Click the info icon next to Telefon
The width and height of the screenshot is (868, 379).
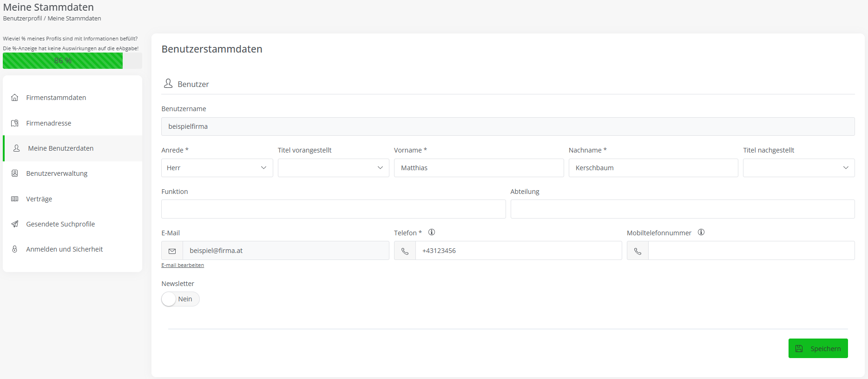pos(432,233)
